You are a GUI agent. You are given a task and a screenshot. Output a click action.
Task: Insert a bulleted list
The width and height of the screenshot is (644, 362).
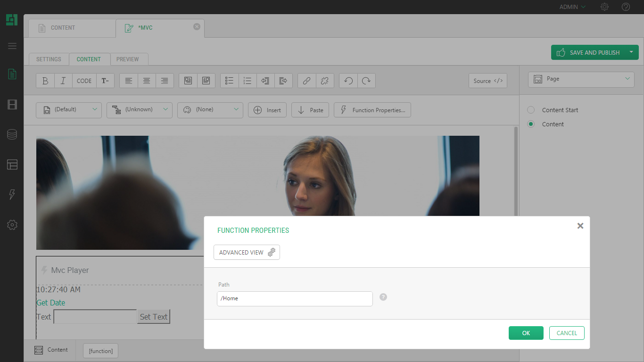(x=230, y=81)
